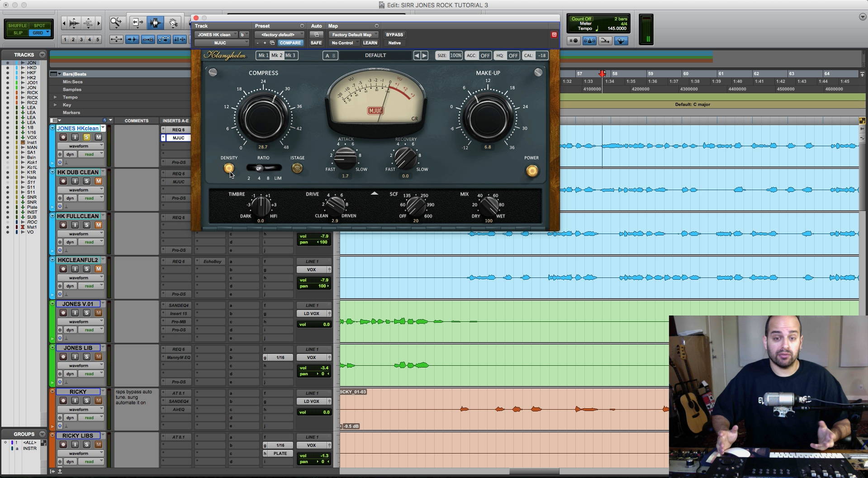Viewport: 868px width, 478px height.
Task: Click the RATIO slider switch
Action: tap(264, 168)
